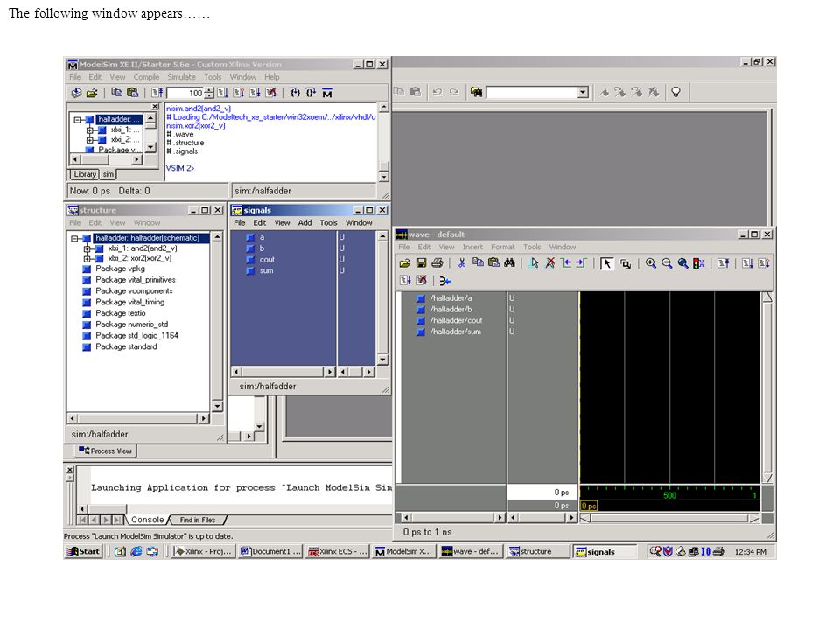This screenshot has height=630, width=840.
Task: Switch to the sim tab in workspace
Action: [108, 174]
